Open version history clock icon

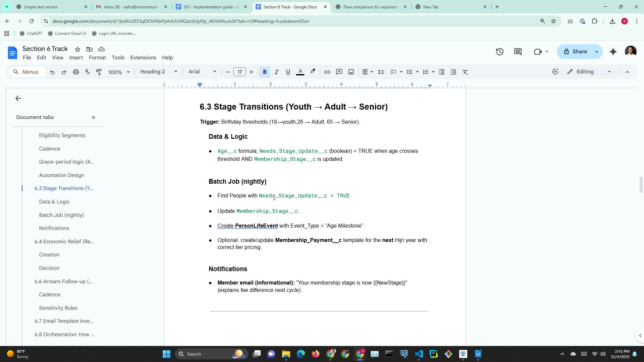[x=499, y=52]
